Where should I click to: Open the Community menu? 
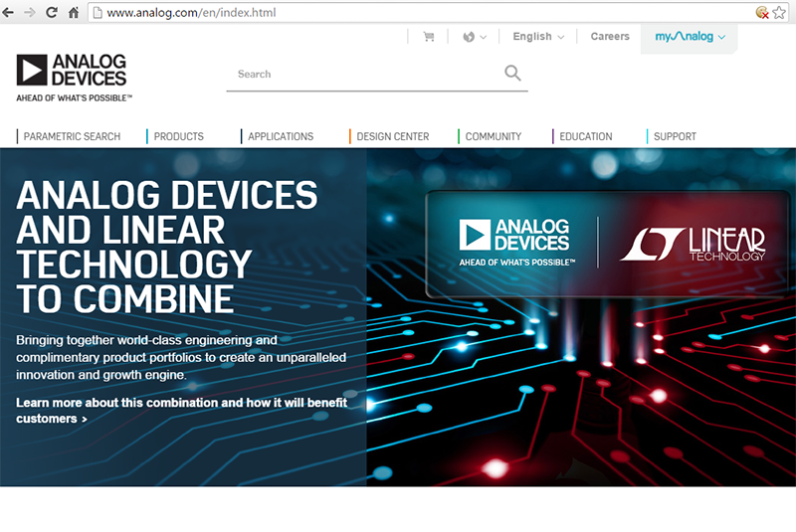(x=493, y=136)
